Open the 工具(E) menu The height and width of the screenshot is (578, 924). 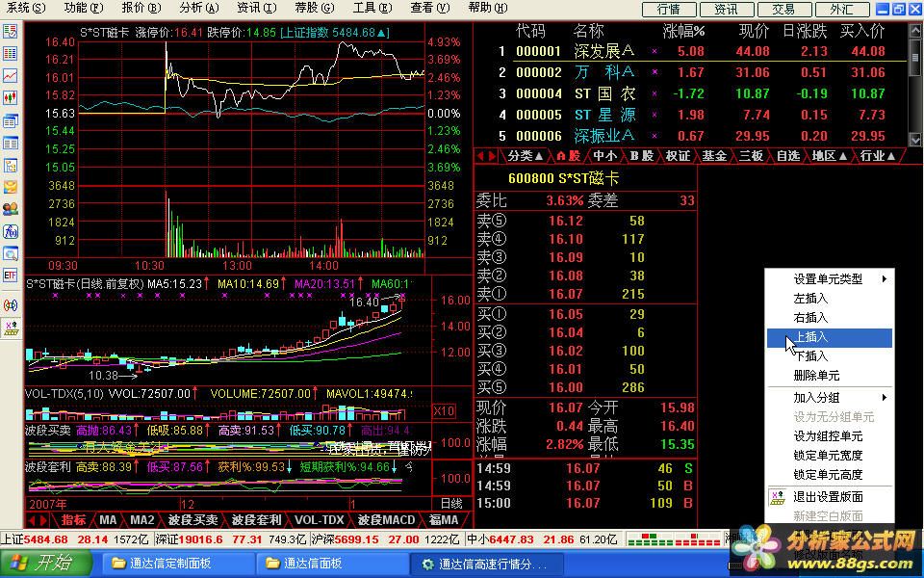click(x=372, y=8)
